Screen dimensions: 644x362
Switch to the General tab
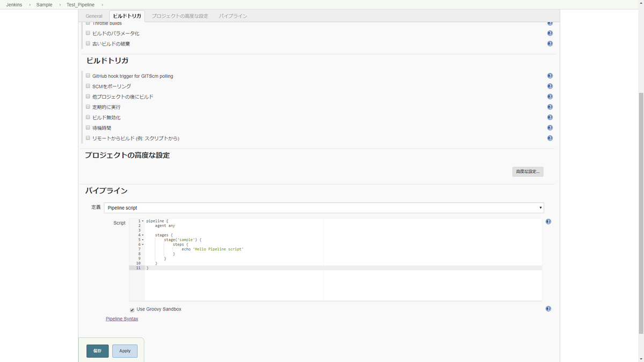[x=94, y=16]
